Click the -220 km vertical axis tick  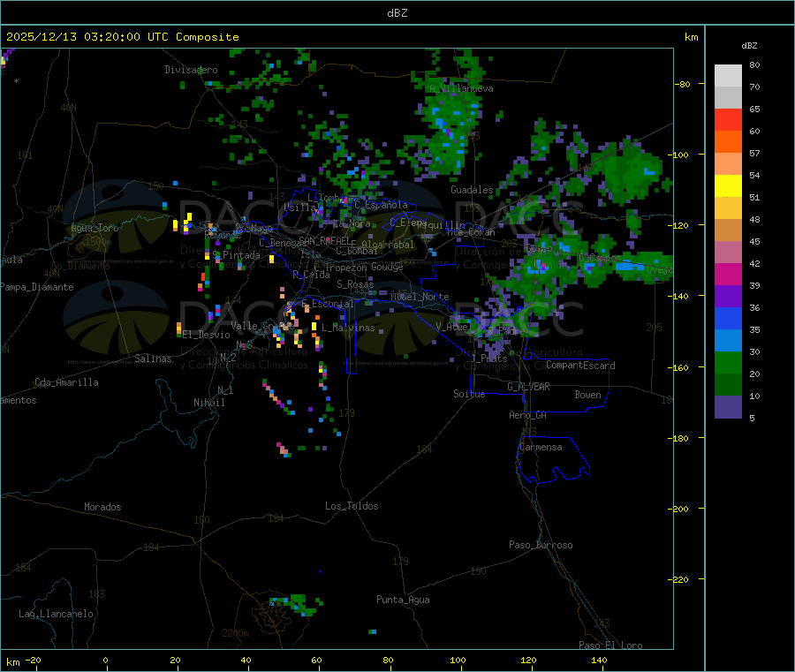coord(680,580)
